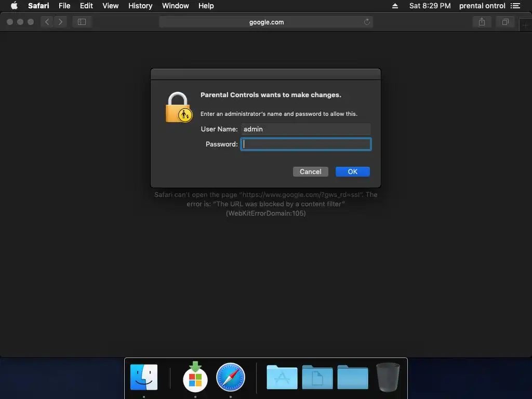
Task: Open the Window menu
Action: tap(175, 6)
